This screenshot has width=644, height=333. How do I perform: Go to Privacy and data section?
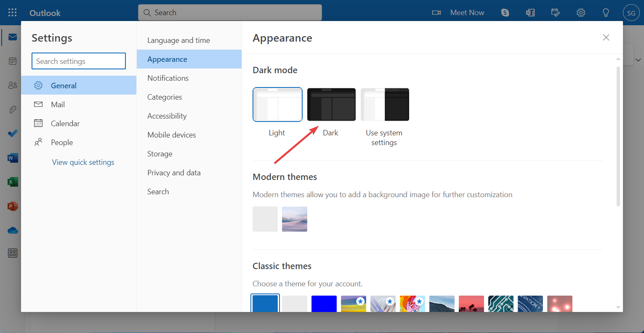pos(189,173)
